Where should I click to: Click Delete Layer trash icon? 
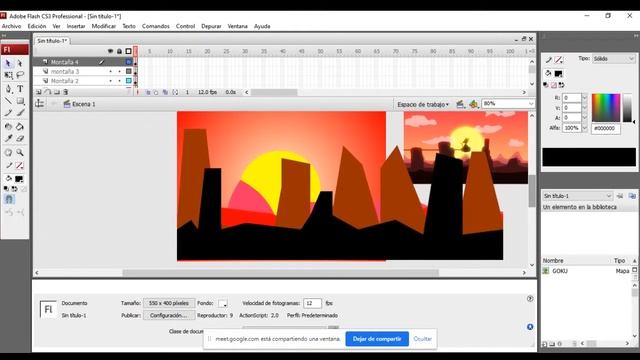click(65, 92)
